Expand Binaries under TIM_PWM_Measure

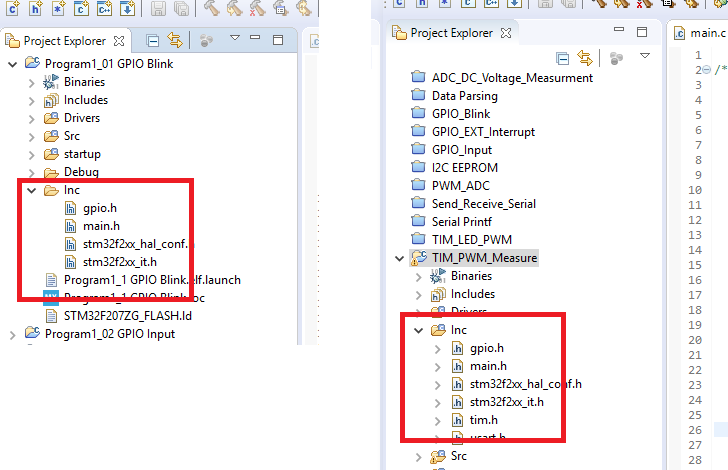point(419,277)
